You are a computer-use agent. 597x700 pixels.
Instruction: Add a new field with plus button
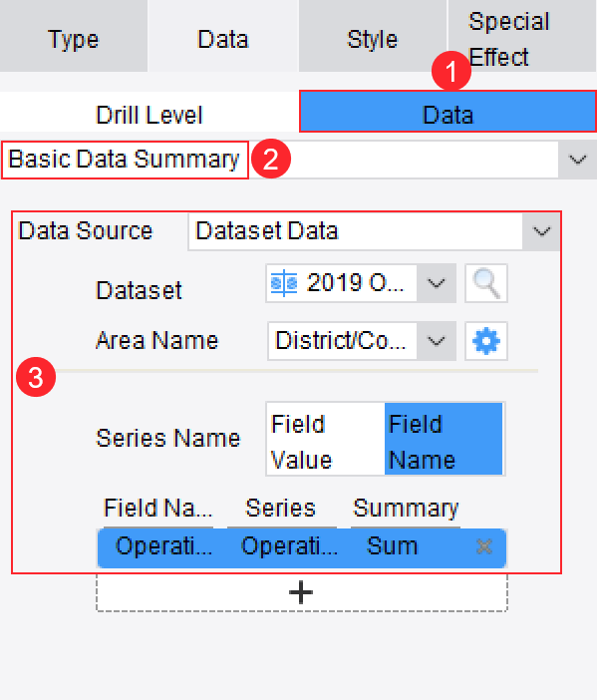302,592
